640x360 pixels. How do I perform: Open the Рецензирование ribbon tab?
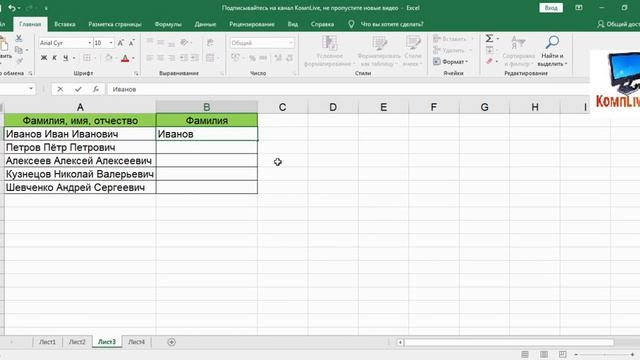click(x=252, y=24)
